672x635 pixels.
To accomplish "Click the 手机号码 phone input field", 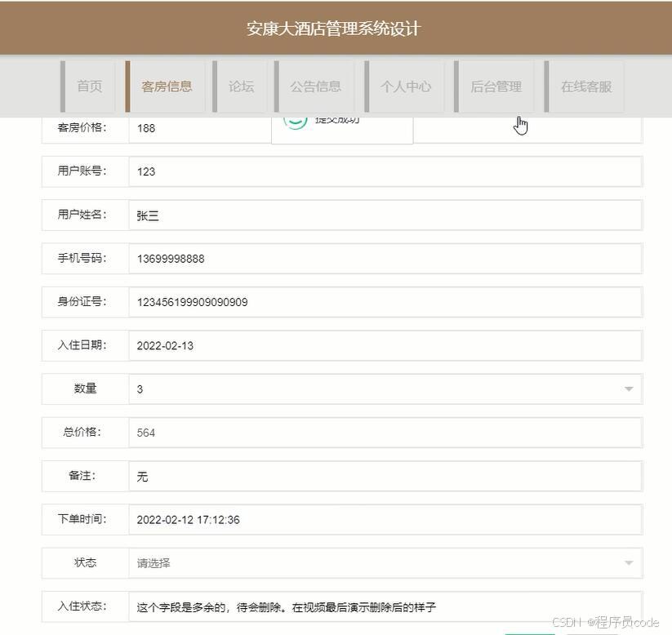I will [x=384, y=258].
